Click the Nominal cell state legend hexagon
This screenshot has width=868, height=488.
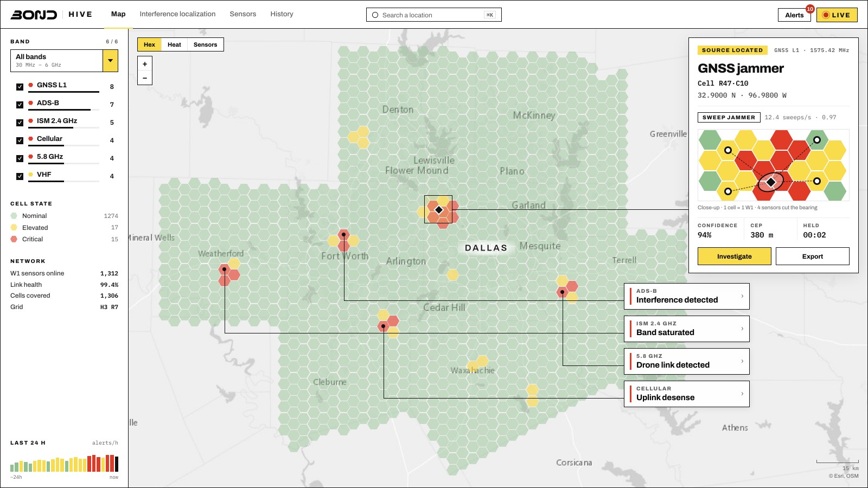pyautogui.click(x=14, y=216)
